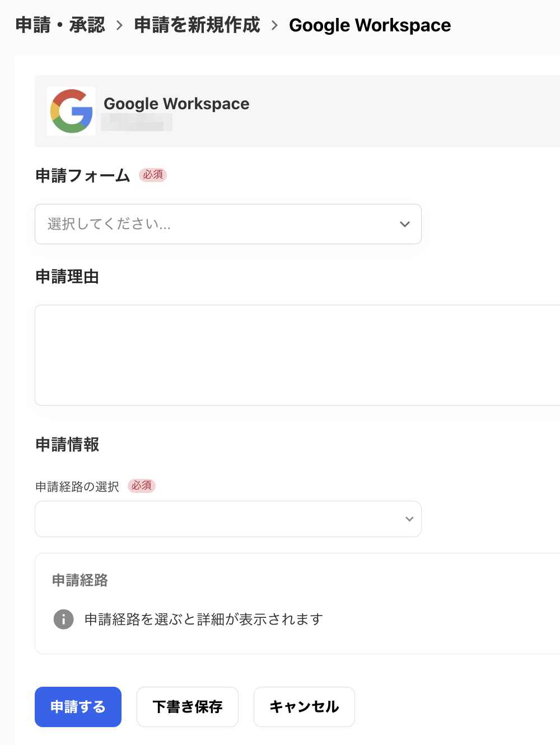Click the Google Workspace app name in header
Image resolution: width=560 pixels, height=745 pixels.
point(177,104)
